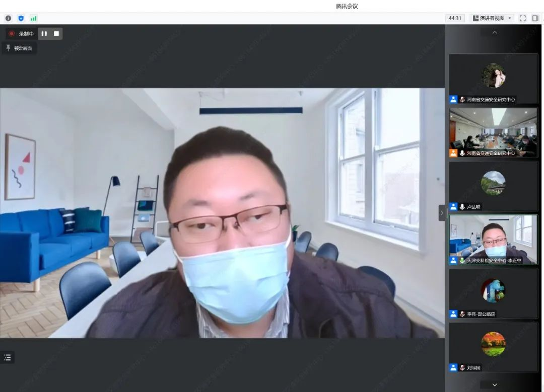This screenshot has width=544, height=392.
Task: Stop the recording
Action: [56, 34]
